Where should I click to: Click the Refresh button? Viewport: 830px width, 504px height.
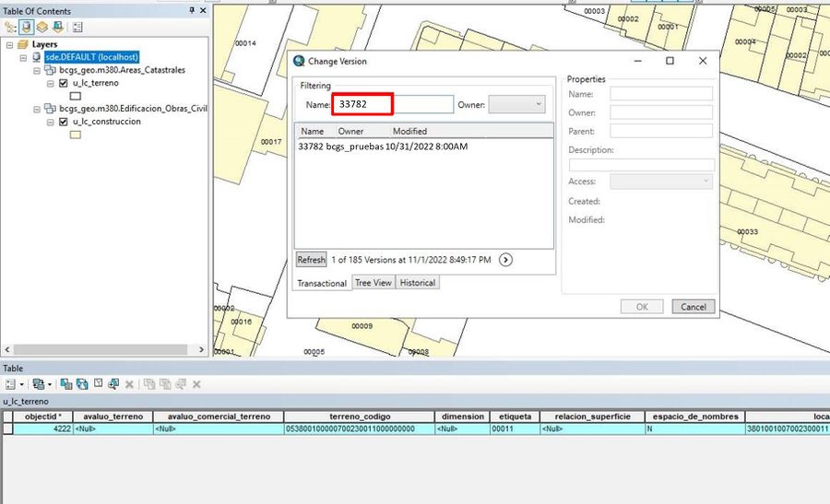312,260
